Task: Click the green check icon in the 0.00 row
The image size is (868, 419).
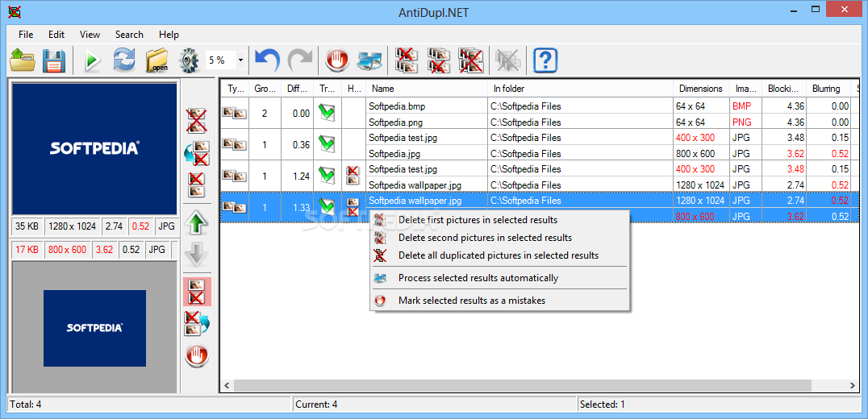Action: coord(328,114)
